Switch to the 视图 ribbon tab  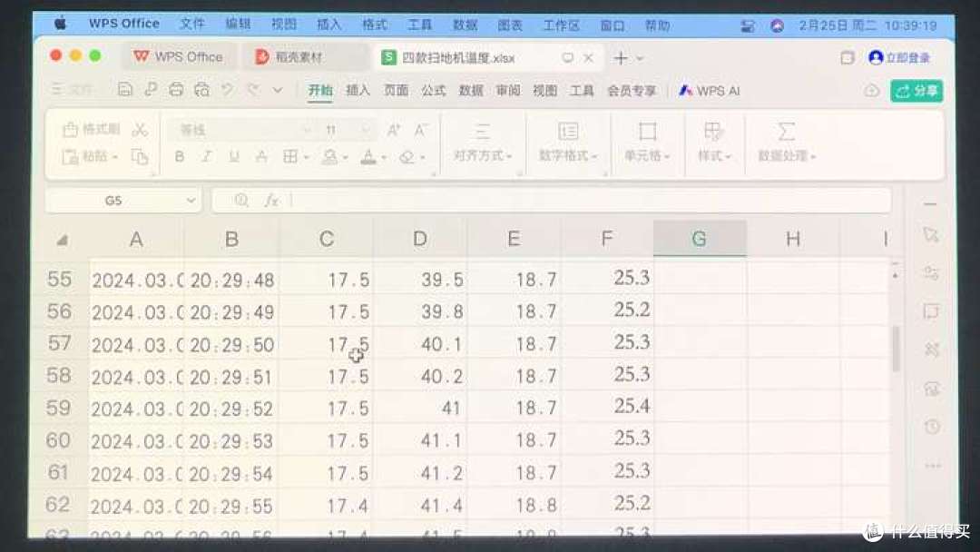[x=545, y=91]
